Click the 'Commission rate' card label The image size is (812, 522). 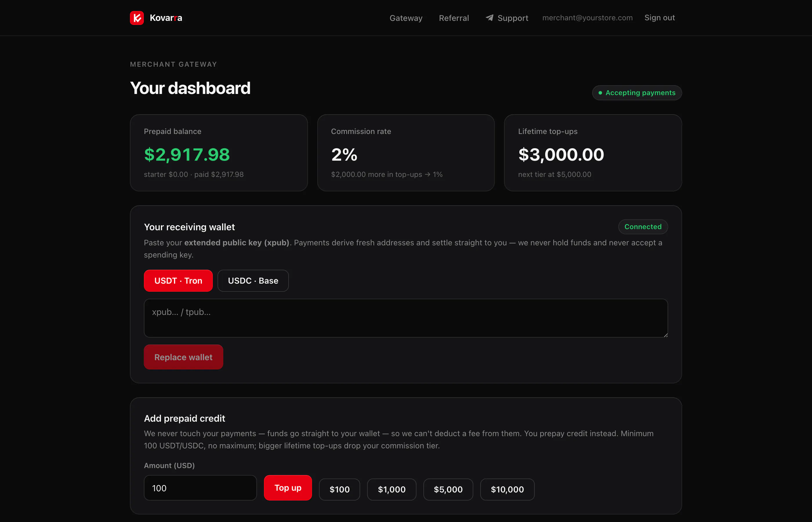click(361, 132)
